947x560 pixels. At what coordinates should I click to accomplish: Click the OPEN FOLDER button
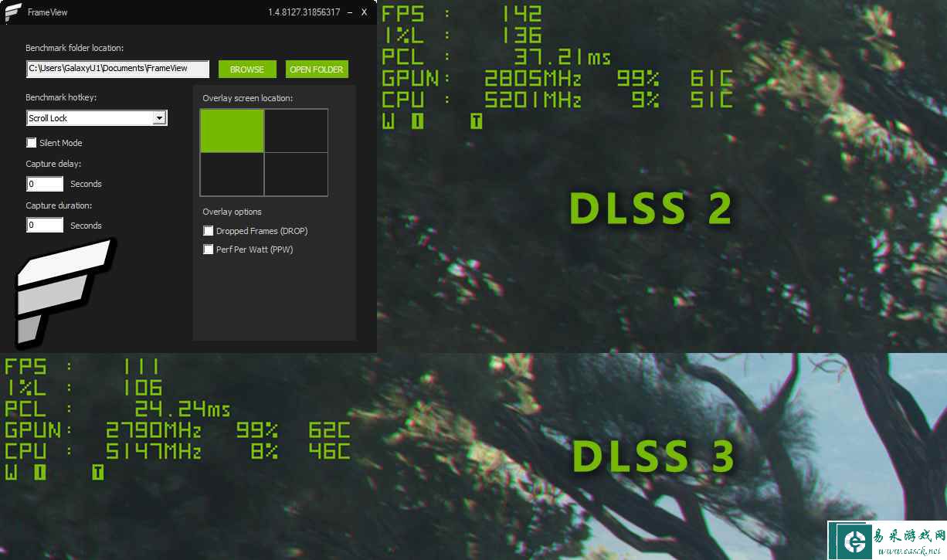[x=317, y=70]
